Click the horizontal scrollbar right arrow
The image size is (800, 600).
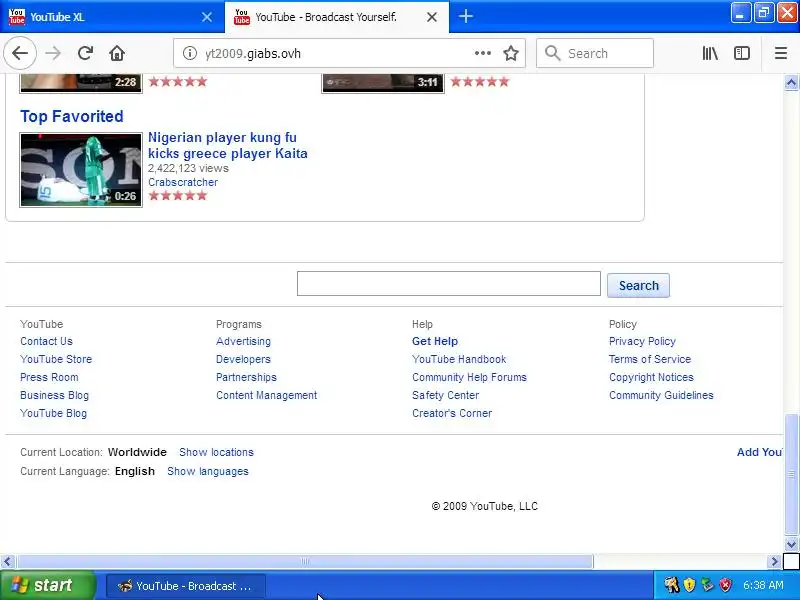(x=774, y=562)
